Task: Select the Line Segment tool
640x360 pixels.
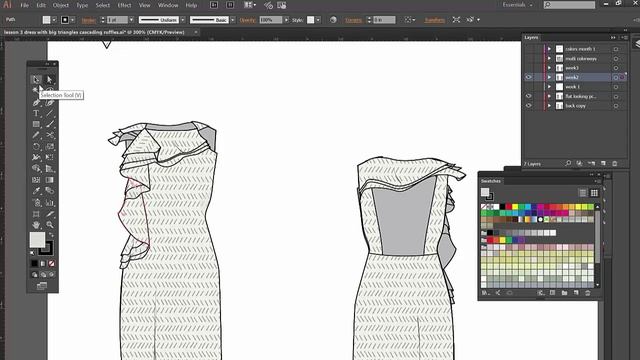Action: [x=49, y=113]
